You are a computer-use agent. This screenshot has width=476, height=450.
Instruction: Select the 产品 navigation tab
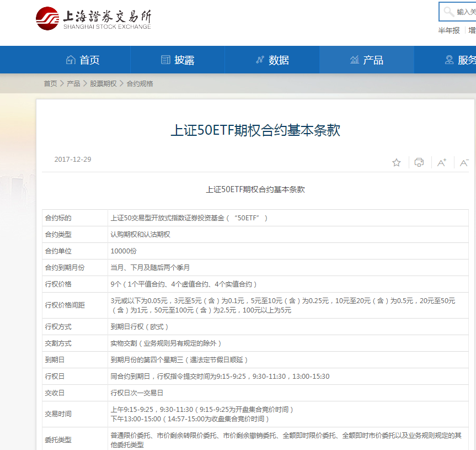(373, 60)
